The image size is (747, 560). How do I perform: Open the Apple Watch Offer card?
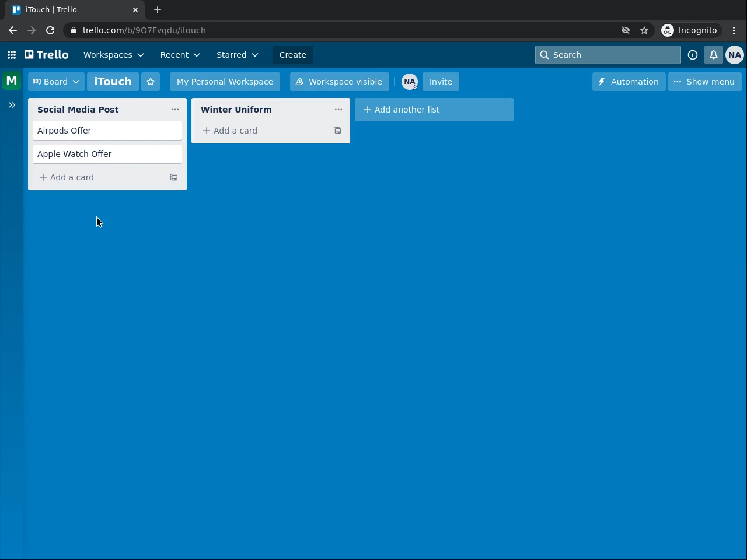click(x=107, y=154)
